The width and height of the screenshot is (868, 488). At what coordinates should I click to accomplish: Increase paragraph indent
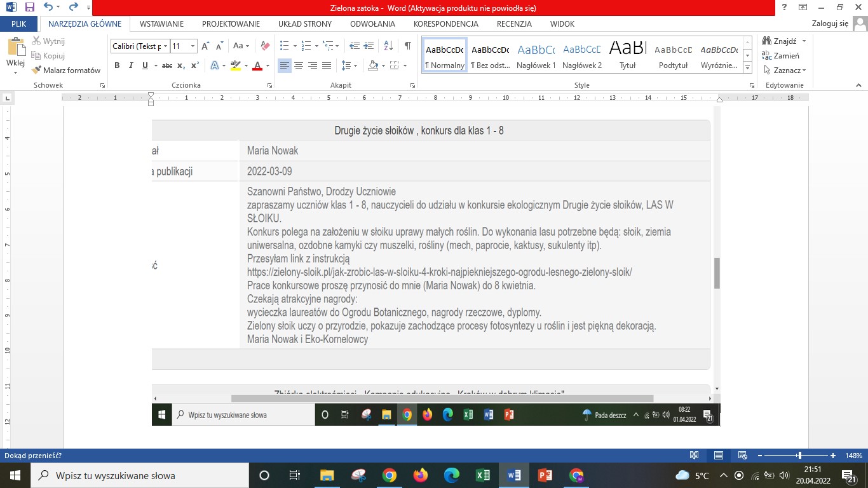pyautogui.click(x=370, y=46)
